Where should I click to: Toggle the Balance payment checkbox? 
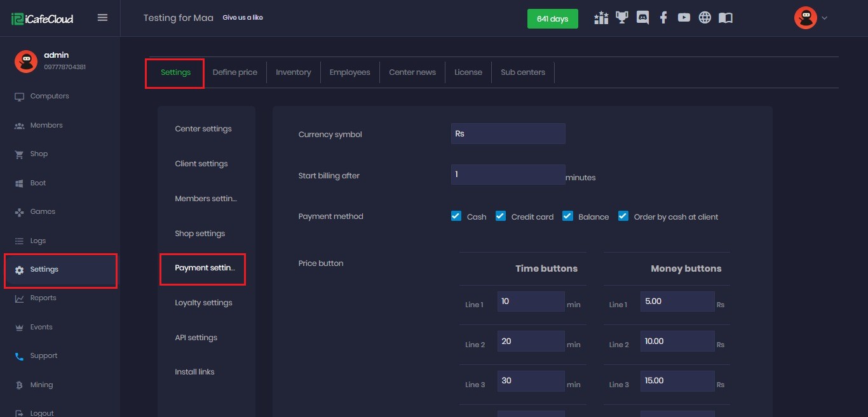pyautogui.click(x=567, y=216)
